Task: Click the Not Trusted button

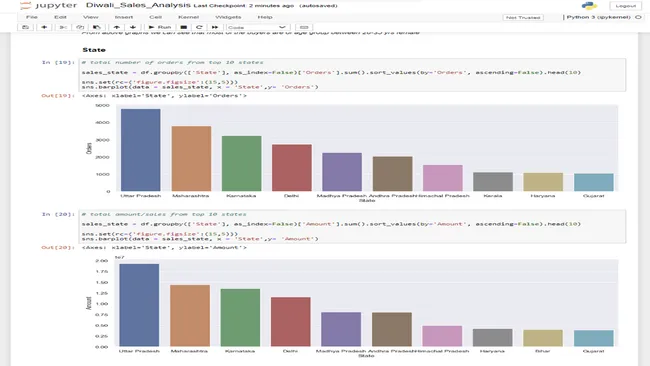Action: (523, 17)
